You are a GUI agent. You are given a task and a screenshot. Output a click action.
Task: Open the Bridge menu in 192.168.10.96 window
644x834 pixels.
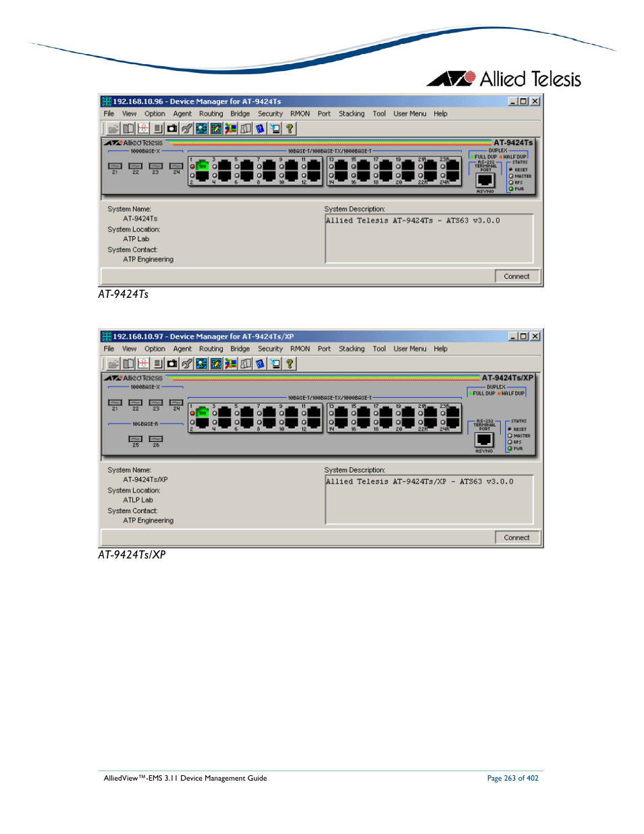240,113
